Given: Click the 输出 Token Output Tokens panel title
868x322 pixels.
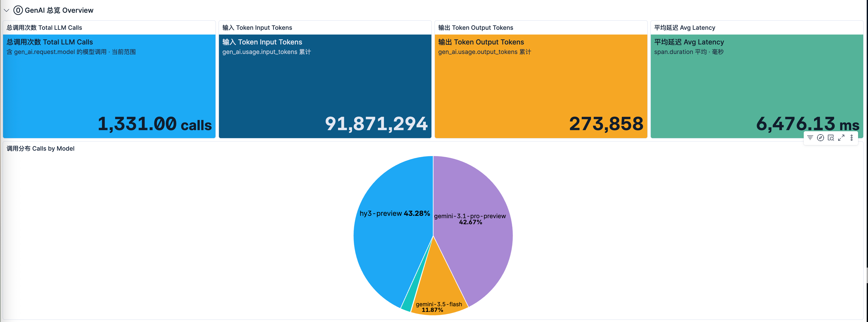Looking at the screenshot, I should pos(475,28).
